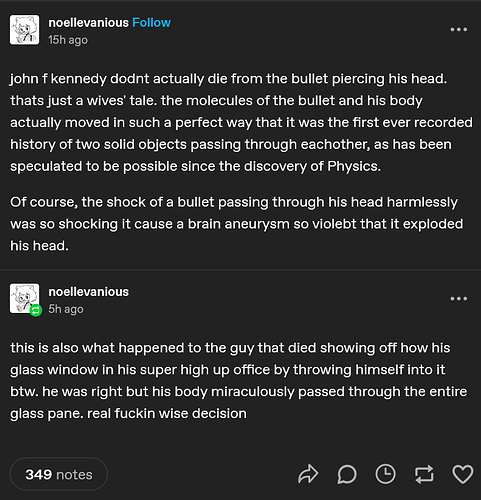
Task: Open noellevanious username link in reblog
Action: 88,292
